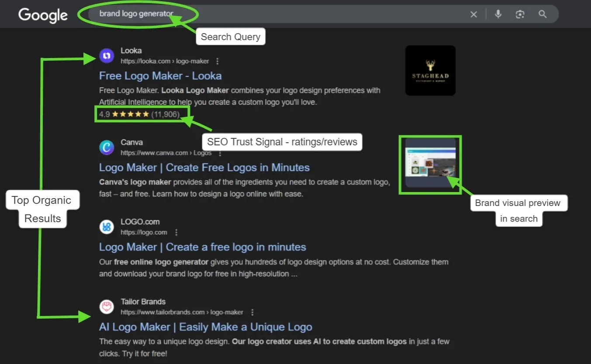Start voice search with microphone icon
This screenshot has height=364, width=591.
coord(498,14)
